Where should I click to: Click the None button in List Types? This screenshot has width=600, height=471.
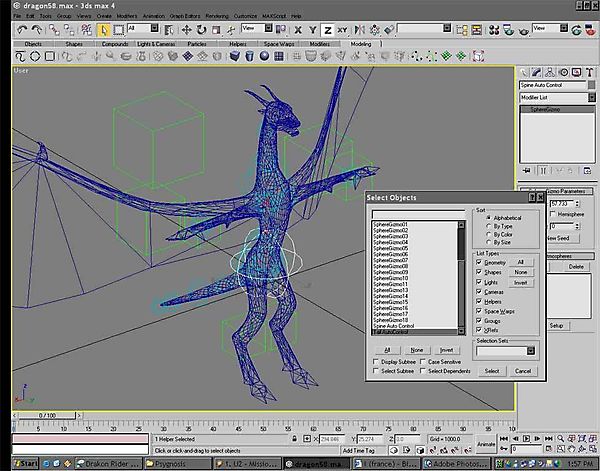520,272
